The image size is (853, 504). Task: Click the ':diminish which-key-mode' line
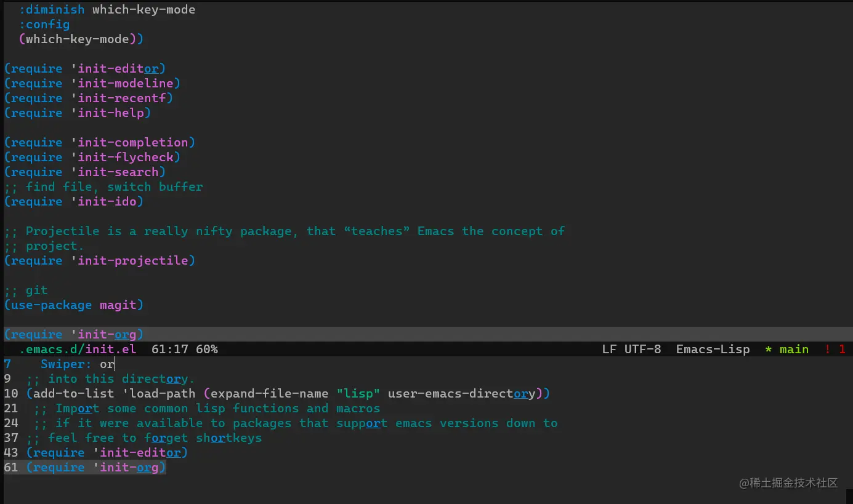pyautogui.click(x=107, y=9)
